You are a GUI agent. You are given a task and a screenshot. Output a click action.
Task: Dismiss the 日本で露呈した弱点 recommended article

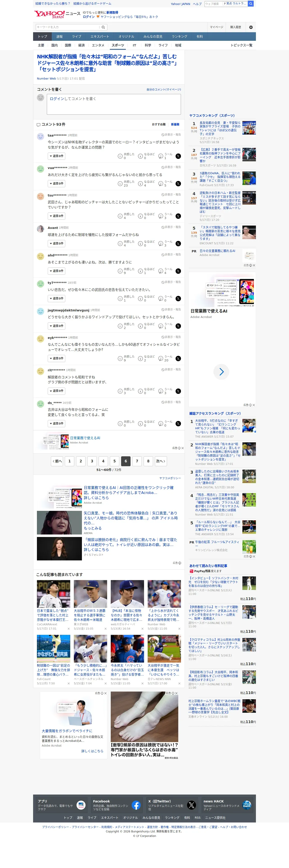click(x=69, y=629)
